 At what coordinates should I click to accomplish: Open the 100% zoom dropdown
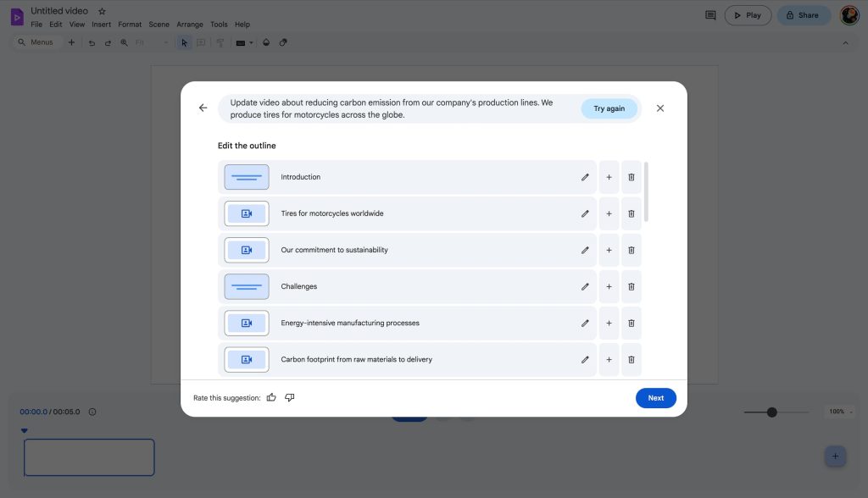click(x=837, y=412)
